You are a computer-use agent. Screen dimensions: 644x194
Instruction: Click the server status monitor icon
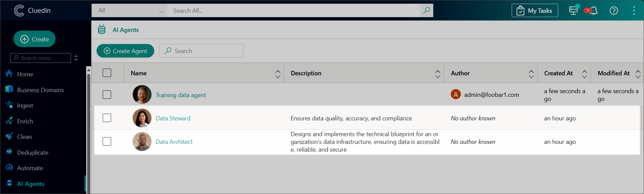(x=573, y=10)
